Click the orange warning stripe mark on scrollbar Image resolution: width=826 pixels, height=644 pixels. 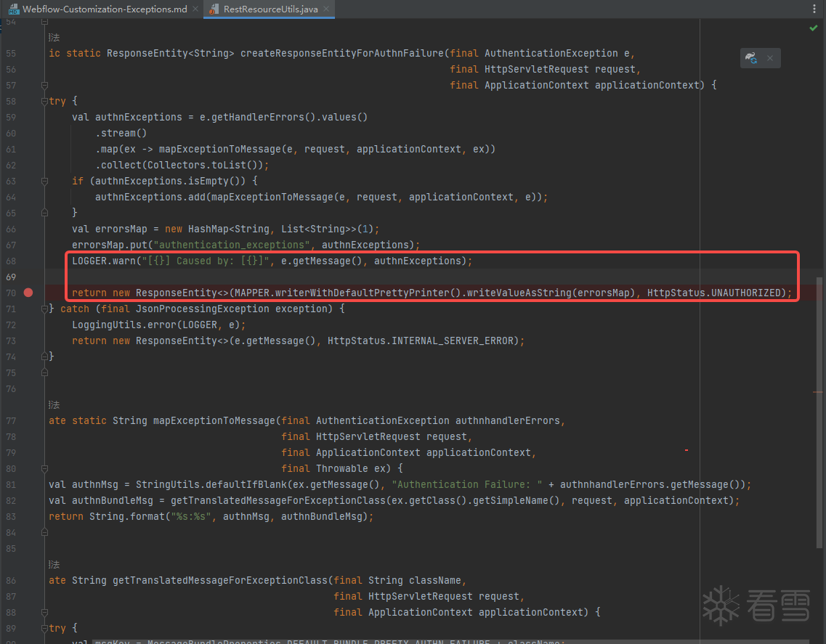point(817,392)
